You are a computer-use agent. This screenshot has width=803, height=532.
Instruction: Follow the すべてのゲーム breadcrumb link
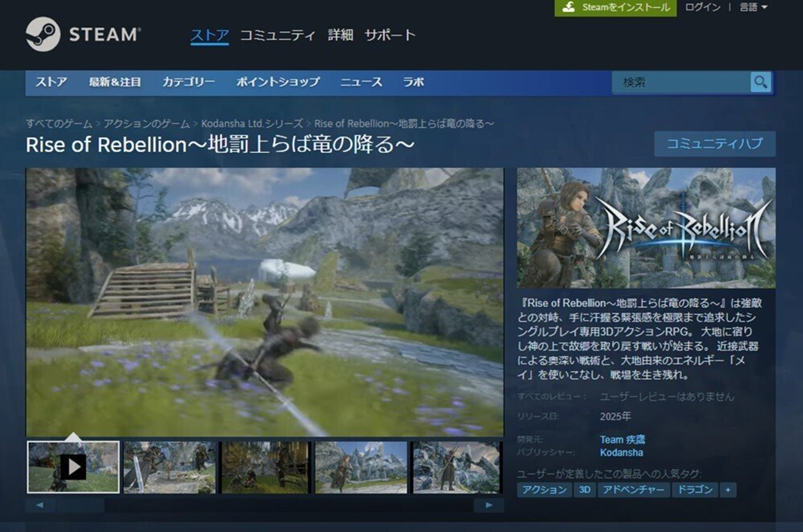tap(59, 124)
